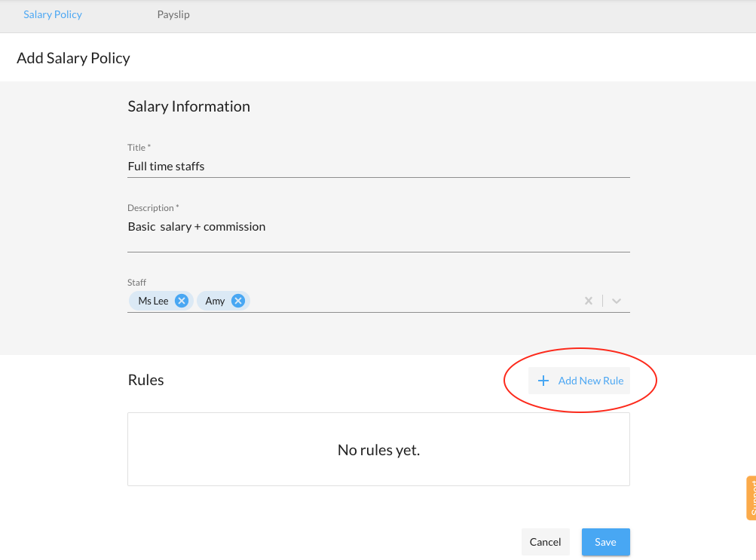Click the No rules yet placeholder box
Screen dimensions: 756x560
point(378,450)
